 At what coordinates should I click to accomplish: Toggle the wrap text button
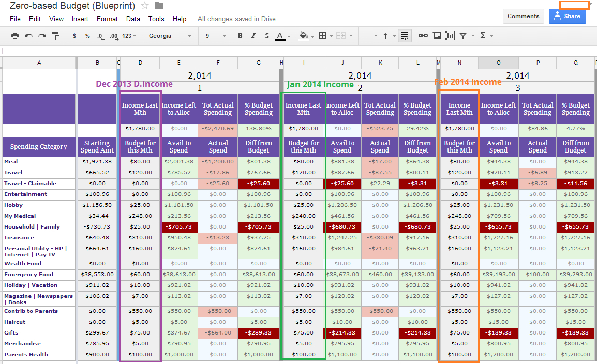pos(405,36)
